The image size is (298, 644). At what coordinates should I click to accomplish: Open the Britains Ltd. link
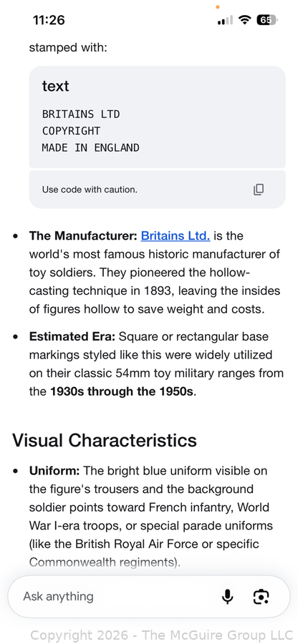(176, 235)
